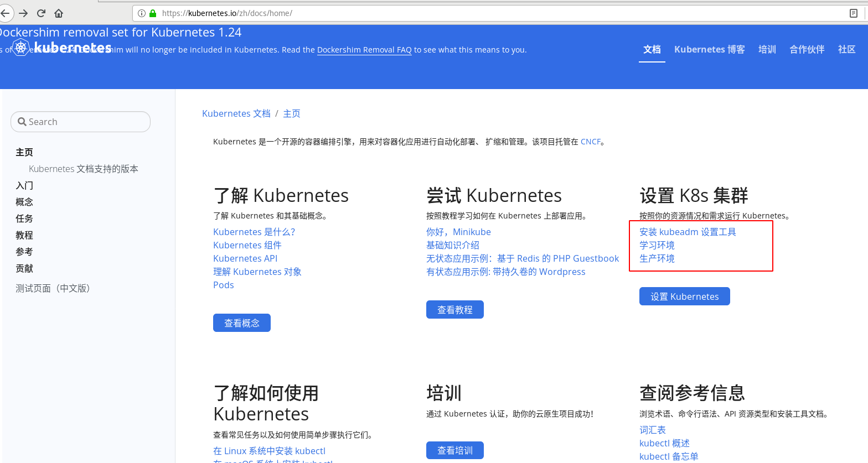Viewport: 868px width, 463px height.
Task: Open kubectl 备忘单 link
Action: [669, 456]
